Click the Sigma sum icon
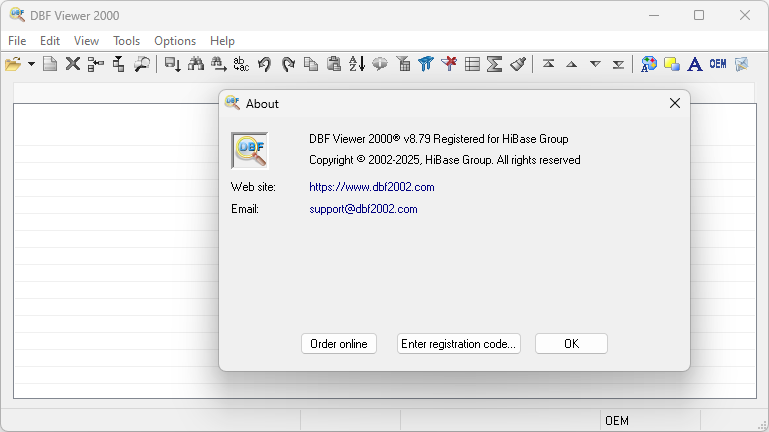This screenshot has height=432, width=769. (495, 64)
